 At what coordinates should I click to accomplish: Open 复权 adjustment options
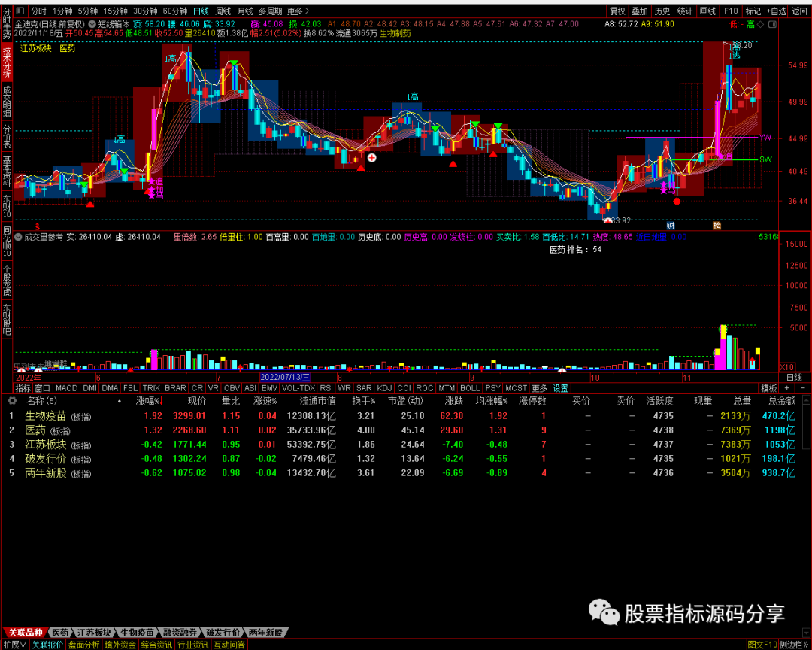click(x=617, y=11)
